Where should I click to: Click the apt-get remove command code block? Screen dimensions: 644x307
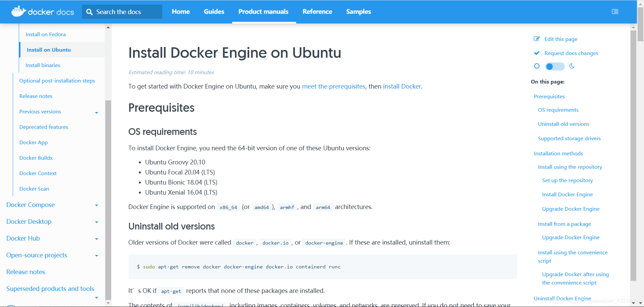pyautogui.click(x=323, y=267)
